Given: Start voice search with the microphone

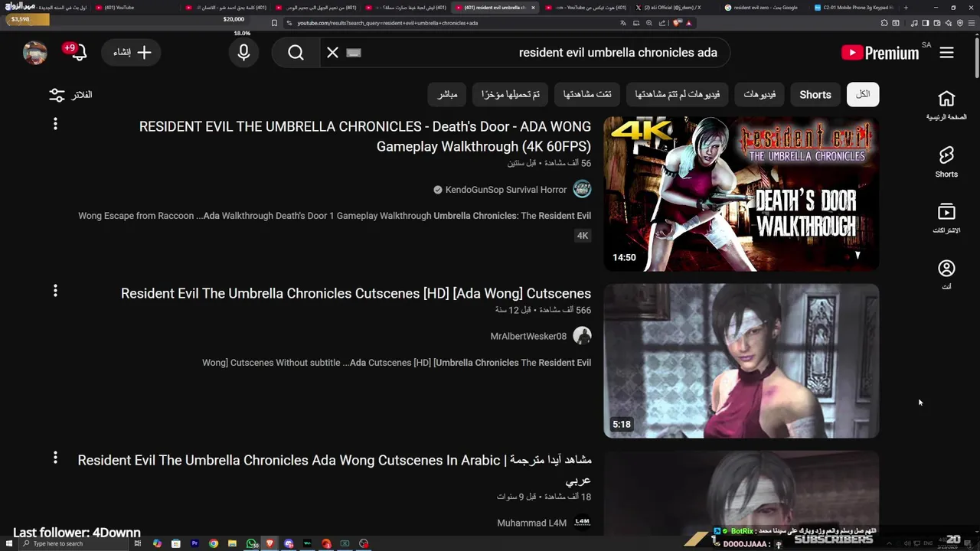Looking at the screenshot, I should point(243,53).
